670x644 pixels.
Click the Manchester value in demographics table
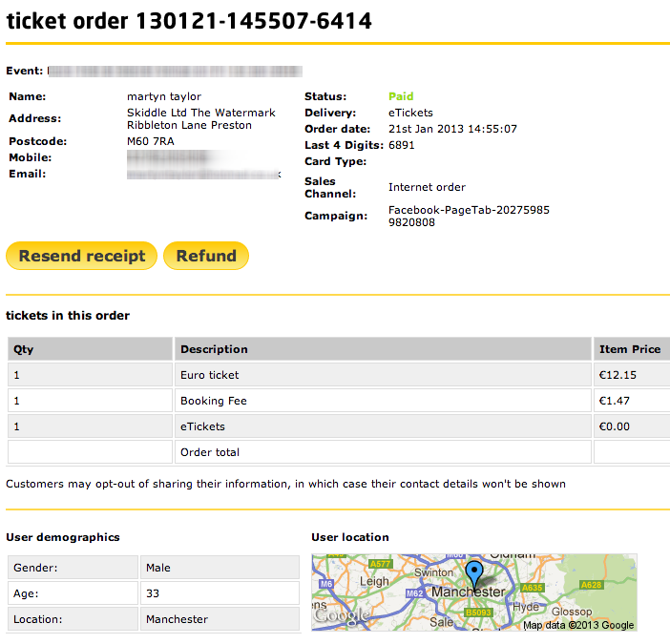(x=177, y=619)
